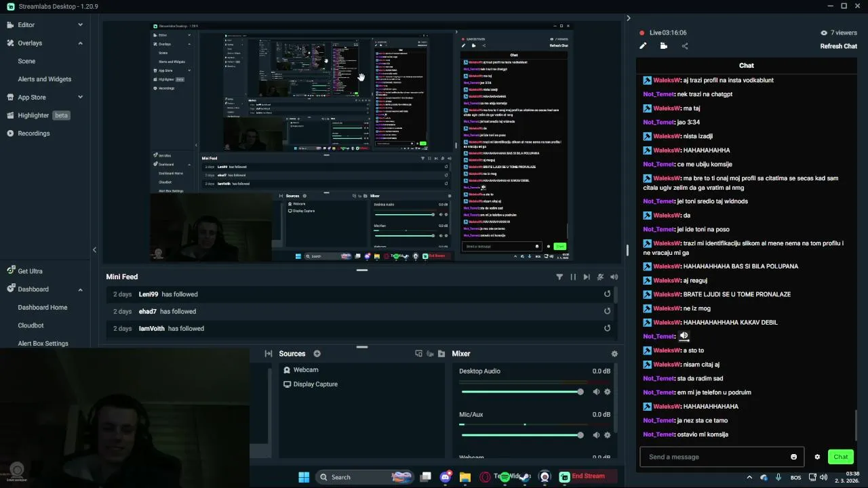Click the system tray volume icon

pos(823,477)
